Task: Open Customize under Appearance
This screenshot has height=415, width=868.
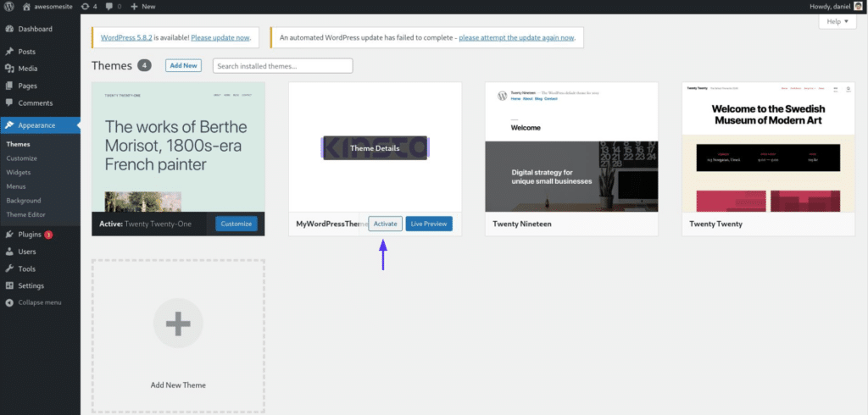Action: (21, 158)
